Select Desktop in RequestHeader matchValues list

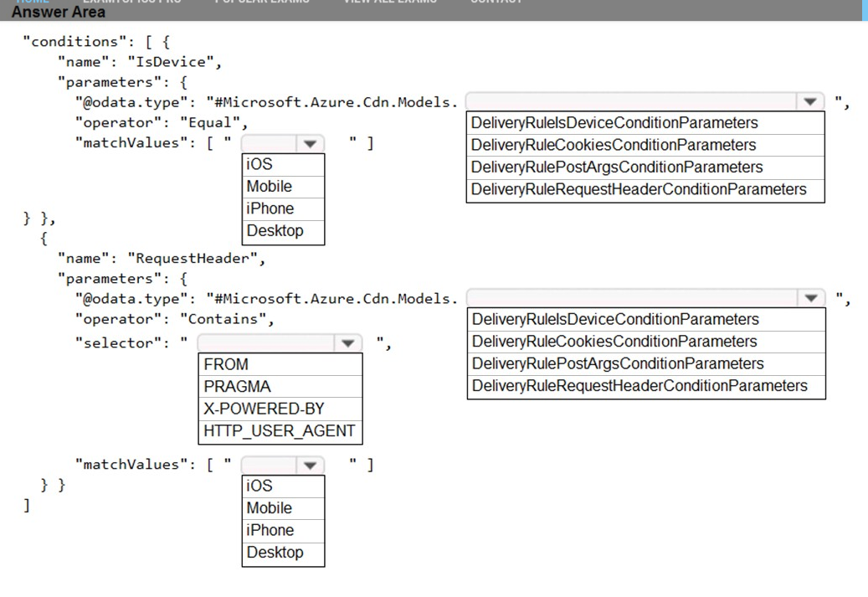[x=284, y=553]
